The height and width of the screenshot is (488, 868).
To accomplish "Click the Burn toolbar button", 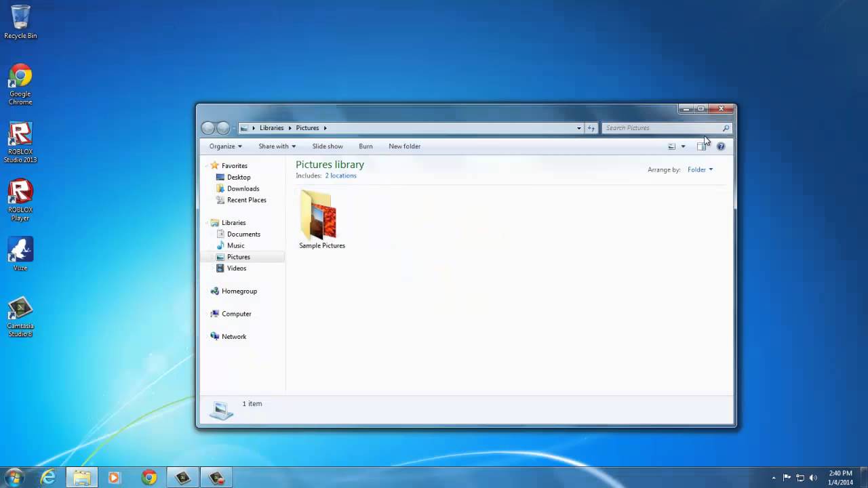I will 366,146.
